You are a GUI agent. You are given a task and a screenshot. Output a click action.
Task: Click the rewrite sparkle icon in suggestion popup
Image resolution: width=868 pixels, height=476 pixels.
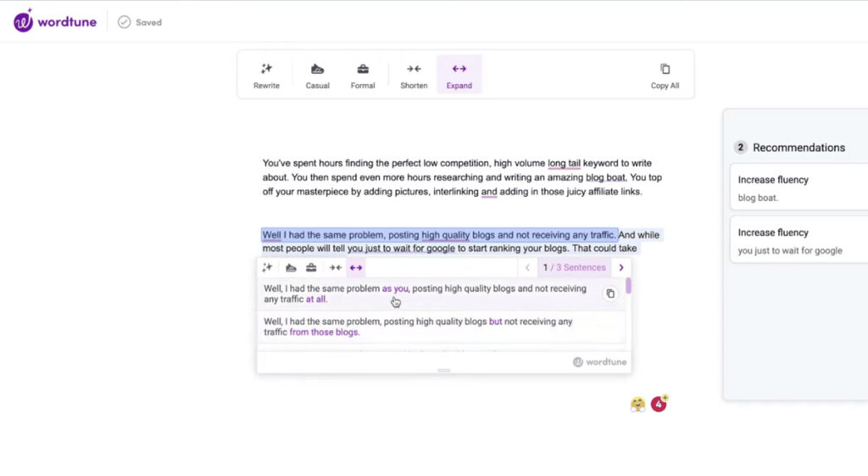267,267
